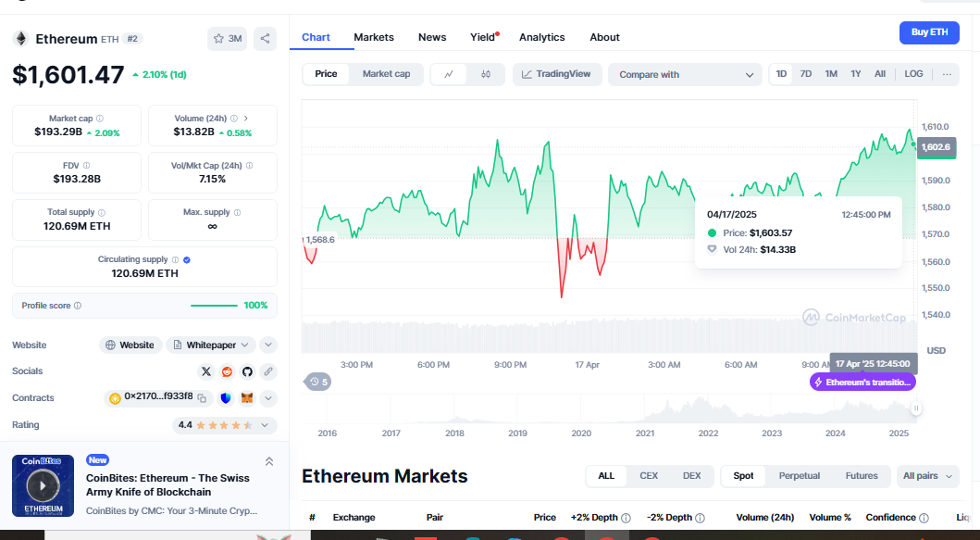Select line chart type

point(449,74)
